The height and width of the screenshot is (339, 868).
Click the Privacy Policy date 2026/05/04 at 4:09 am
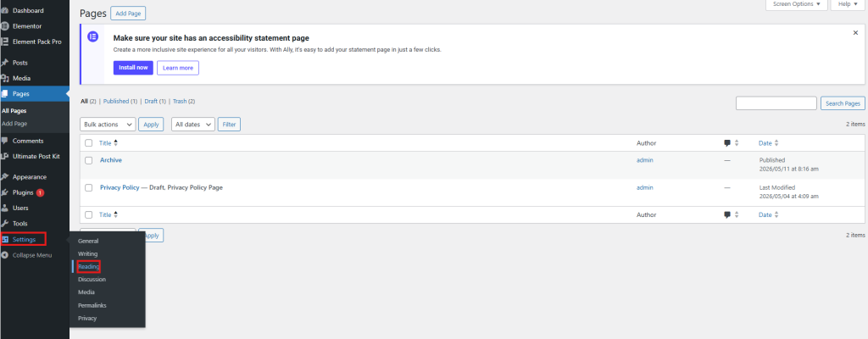pyautogui.click(x=789, y=197)
